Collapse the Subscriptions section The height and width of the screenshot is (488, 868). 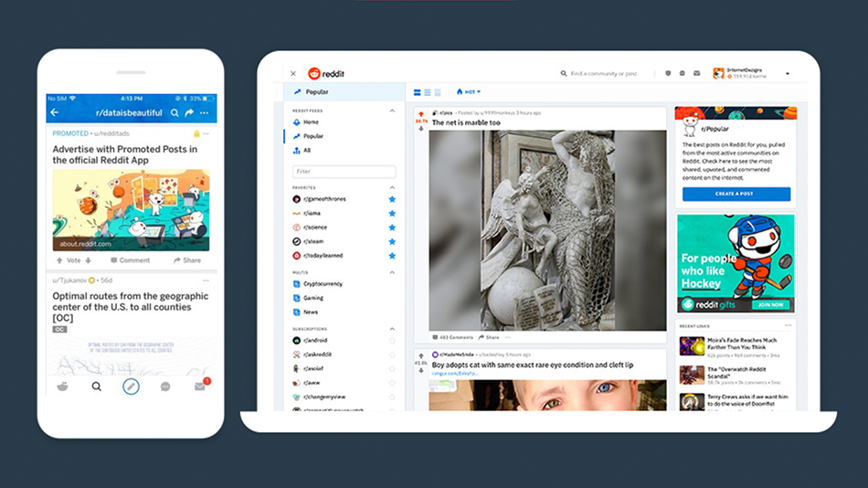click(392, 329)
